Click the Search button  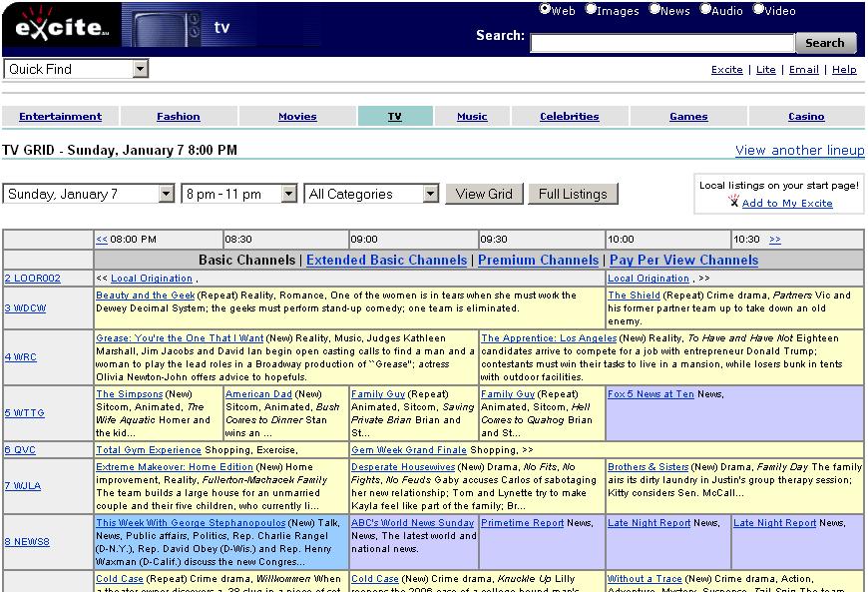(825, 43)
